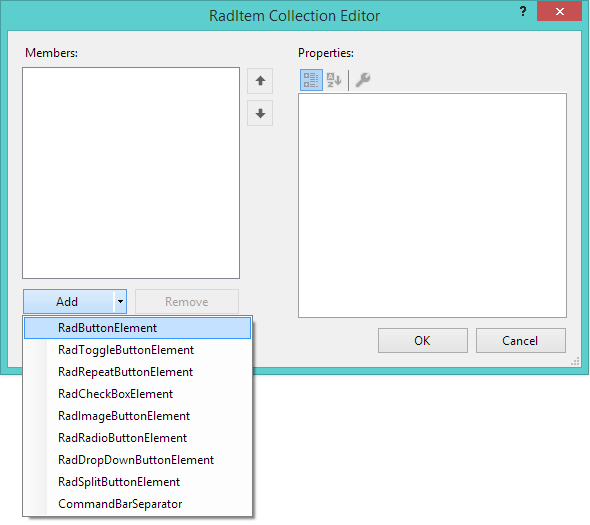Confirm with the OK button

point(423,341)
